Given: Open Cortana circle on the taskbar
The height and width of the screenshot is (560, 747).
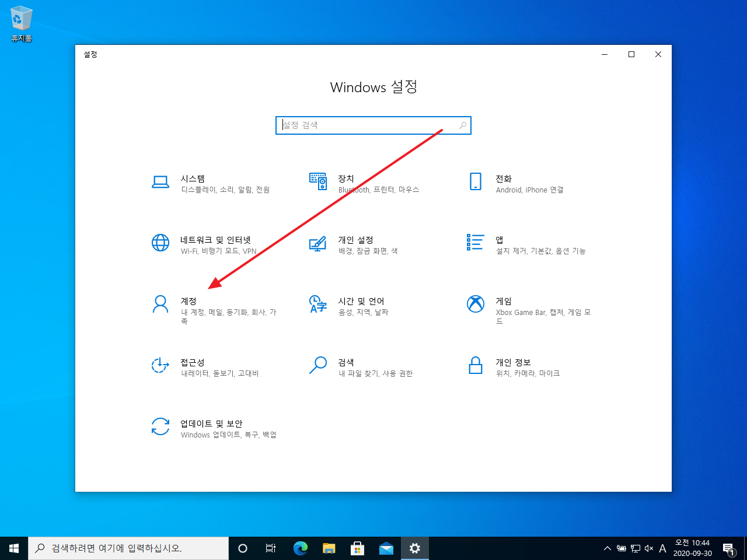Looking at the screenshot, I should (243, 548).
